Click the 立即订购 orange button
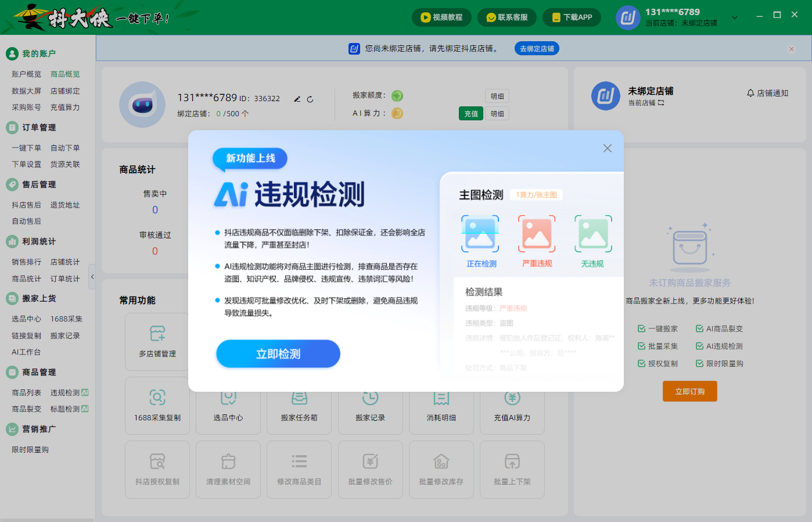This screenshot has height=522, width=812. tap(690, 391)
